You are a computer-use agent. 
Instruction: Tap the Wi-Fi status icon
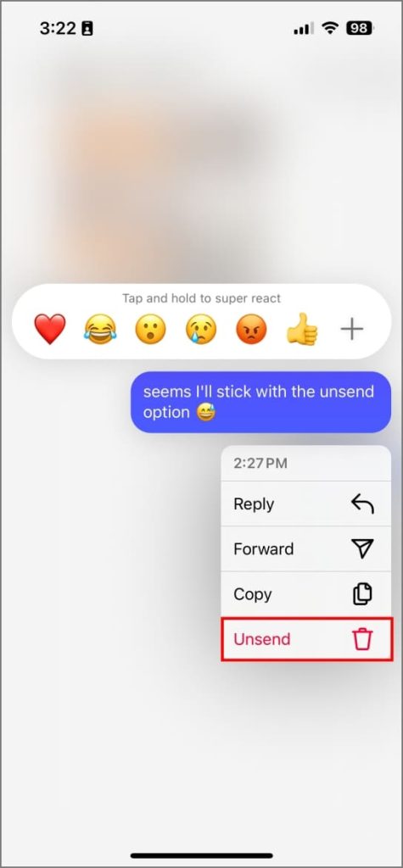(x=330, y=28)
